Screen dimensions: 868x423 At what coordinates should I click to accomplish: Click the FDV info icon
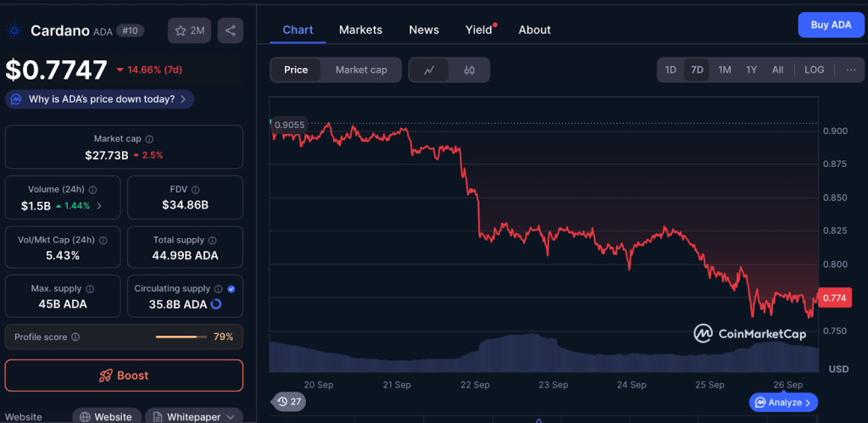click(x=196, y=189)
